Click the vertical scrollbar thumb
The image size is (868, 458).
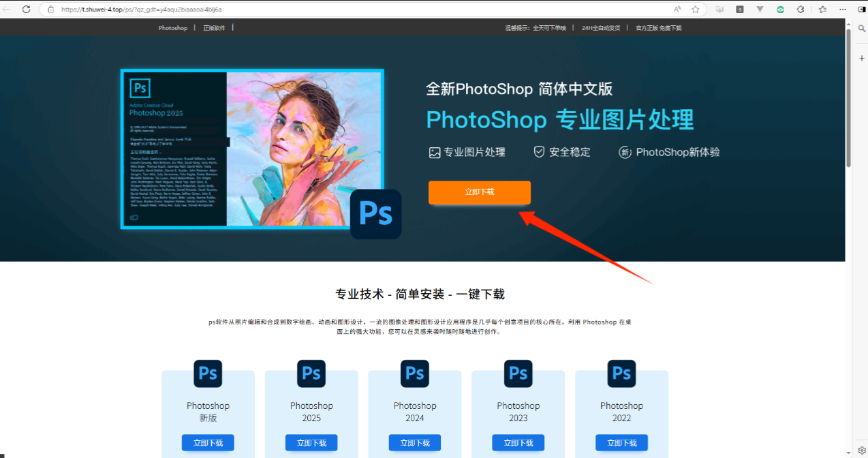(849, 97)
